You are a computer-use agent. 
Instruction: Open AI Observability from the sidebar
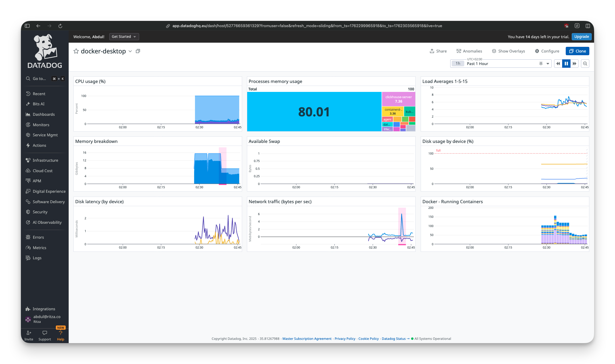pyautogui.click(x=47, y=222)
